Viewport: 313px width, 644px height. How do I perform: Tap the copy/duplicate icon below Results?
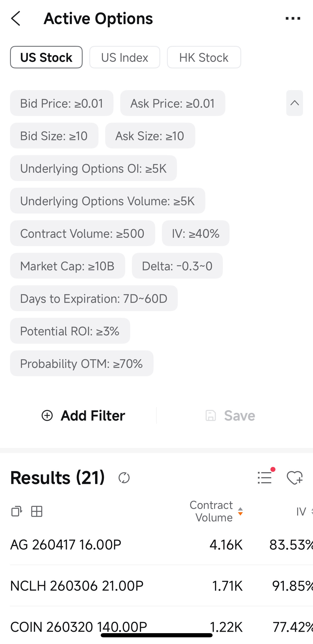click(x=17, y=511)
